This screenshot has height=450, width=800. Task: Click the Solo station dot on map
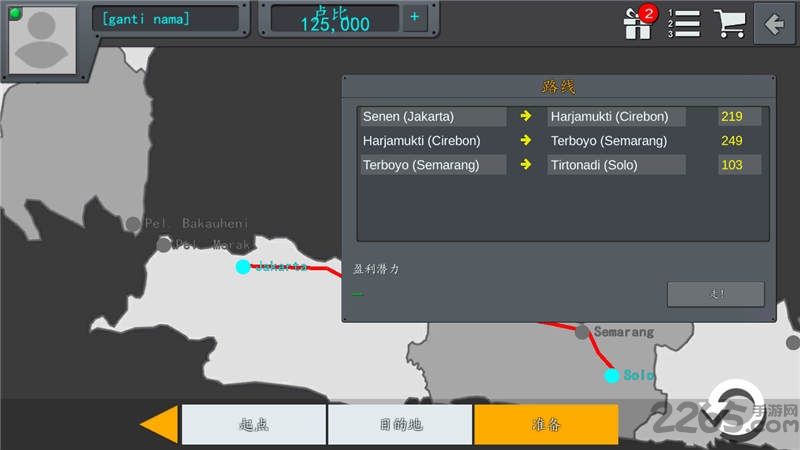(x=611, y=376)
